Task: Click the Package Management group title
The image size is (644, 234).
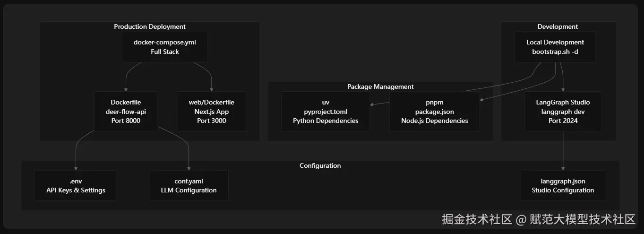Action: pos(380,87)
